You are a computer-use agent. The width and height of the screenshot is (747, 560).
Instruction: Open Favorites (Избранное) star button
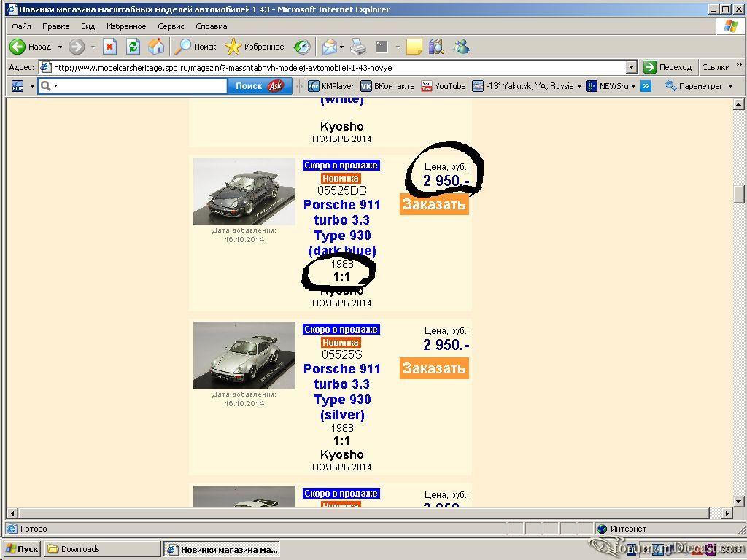coord(255,47)
